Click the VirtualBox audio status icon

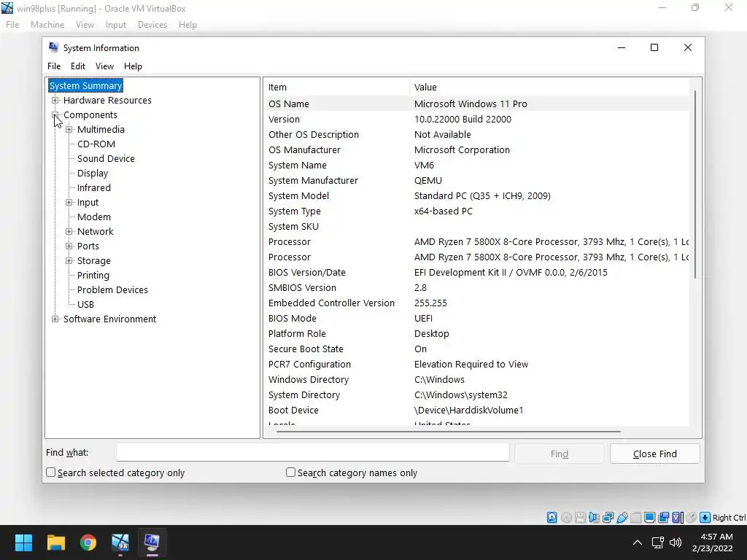(594, 517)
